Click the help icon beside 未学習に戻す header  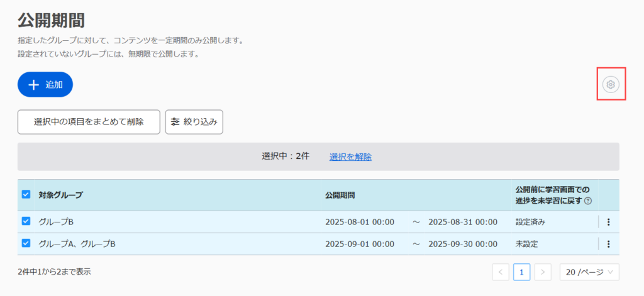click(x=588, y=201)
